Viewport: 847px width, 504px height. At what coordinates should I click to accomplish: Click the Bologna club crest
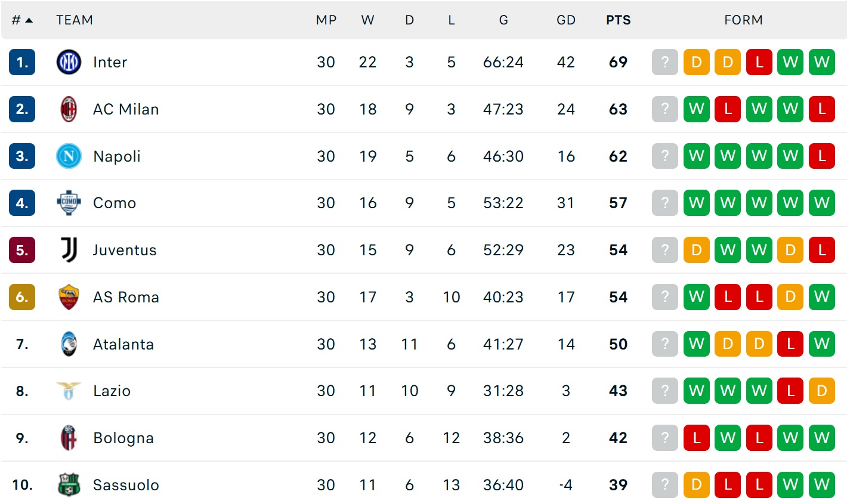tap(69, 438)
